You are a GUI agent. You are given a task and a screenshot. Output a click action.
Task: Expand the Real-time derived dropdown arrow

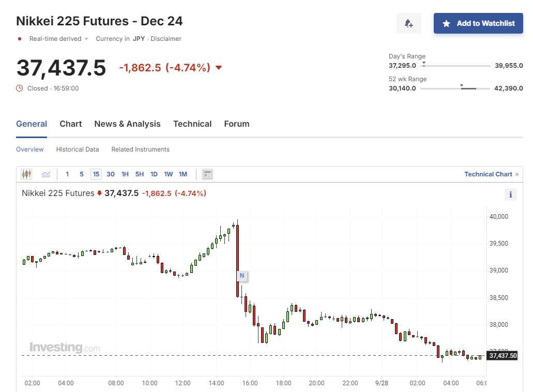[86, 39]
